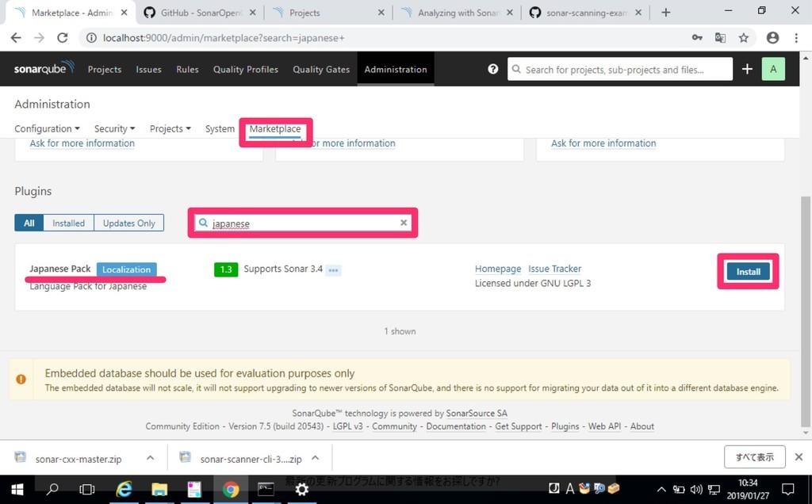Expand the ellipsis after Supports Sonar 3.4
Viewport: 812px width, 504px height.
(x=333, y=269)
